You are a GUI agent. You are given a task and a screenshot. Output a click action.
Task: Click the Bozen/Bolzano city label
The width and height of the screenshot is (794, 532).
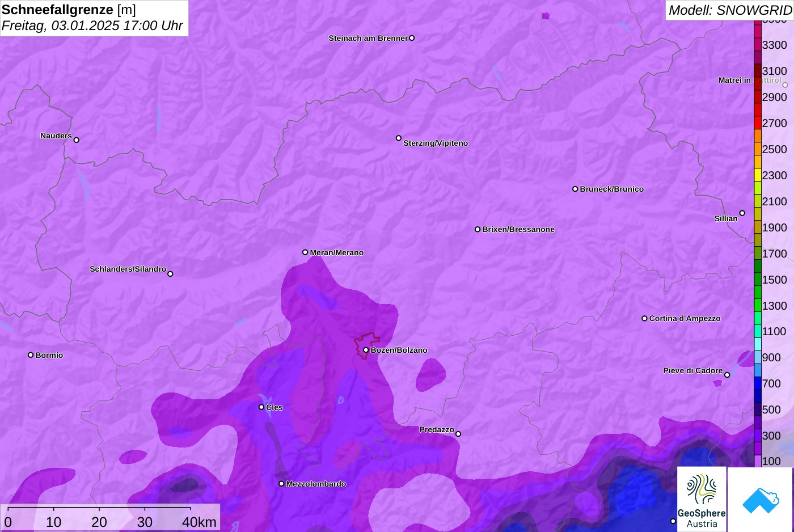[399, 350]
